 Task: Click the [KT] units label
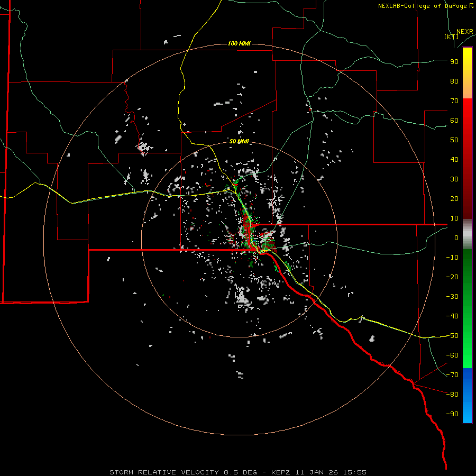pos(451,36)
